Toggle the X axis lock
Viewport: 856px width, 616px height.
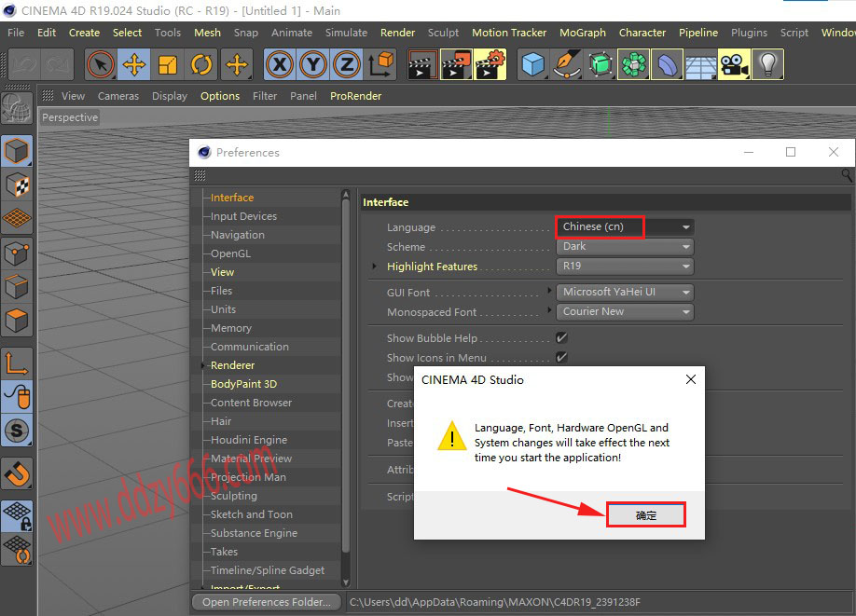coord(280,64)
